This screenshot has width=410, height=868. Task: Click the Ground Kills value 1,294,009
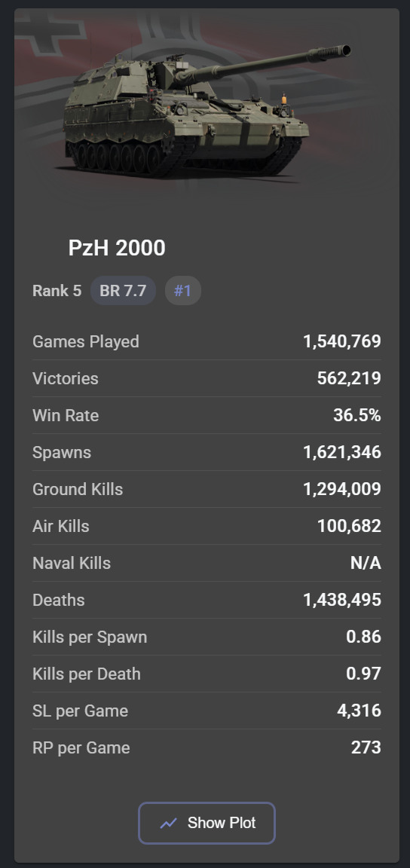(x=342, y=489)
